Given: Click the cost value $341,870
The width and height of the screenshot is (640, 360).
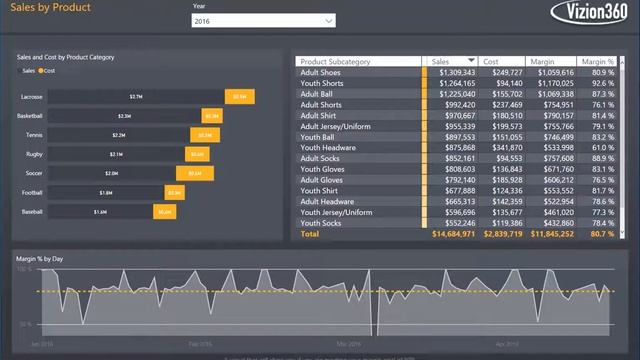Looking at the screenshot, I should [507, 148].
